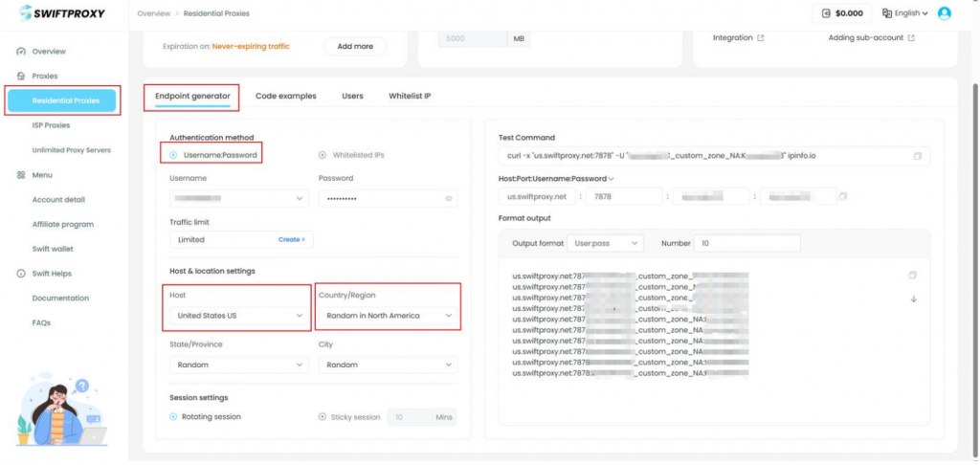Screen dimensions: 980x465
Task: Open Adding sub-account external link icon
Action: pos(911,38)
